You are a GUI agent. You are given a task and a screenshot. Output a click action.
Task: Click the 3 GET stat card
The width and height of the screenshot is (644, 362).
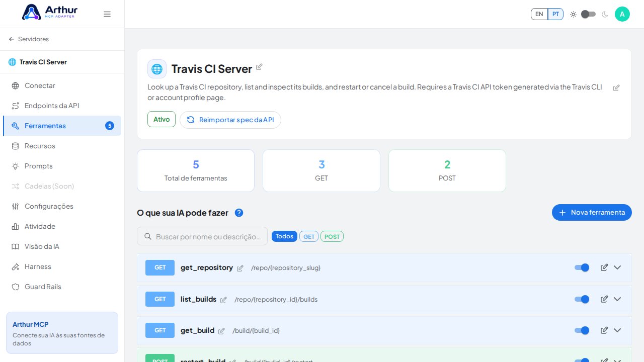pos(321,170)
